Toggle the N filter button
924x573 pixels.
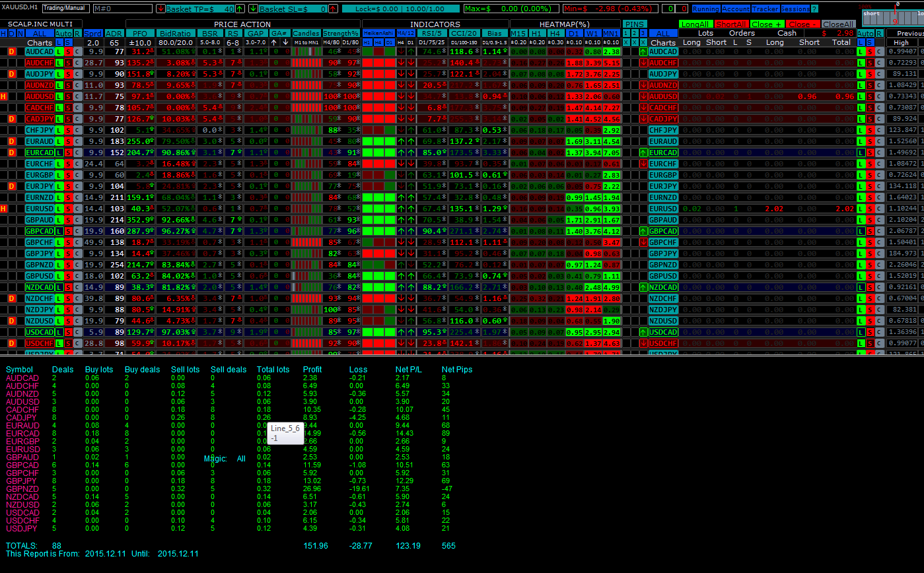(x=20, y=33)
